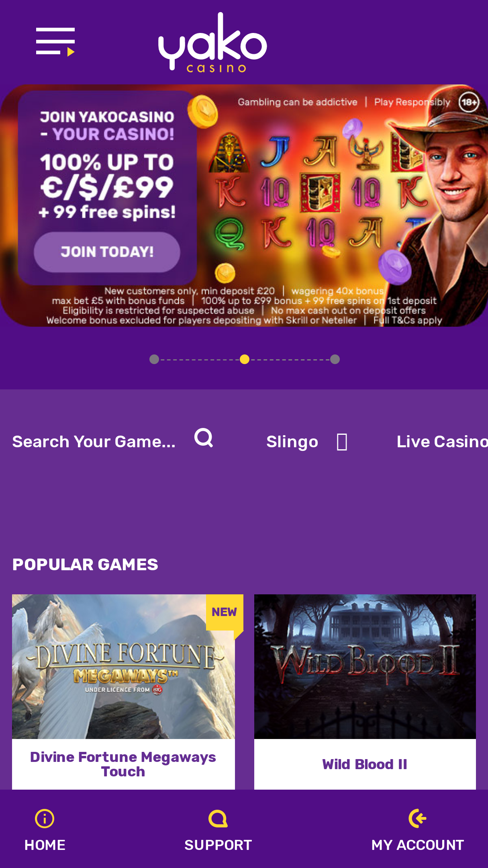
Task: Open Wild Blood II game title
Action: (365, 764)
